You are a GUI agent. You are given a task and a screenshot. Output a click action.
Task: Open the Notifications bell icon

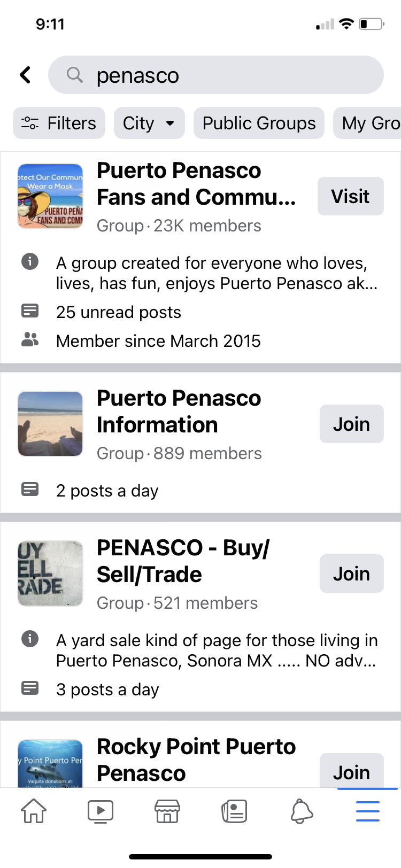point(302,811)
